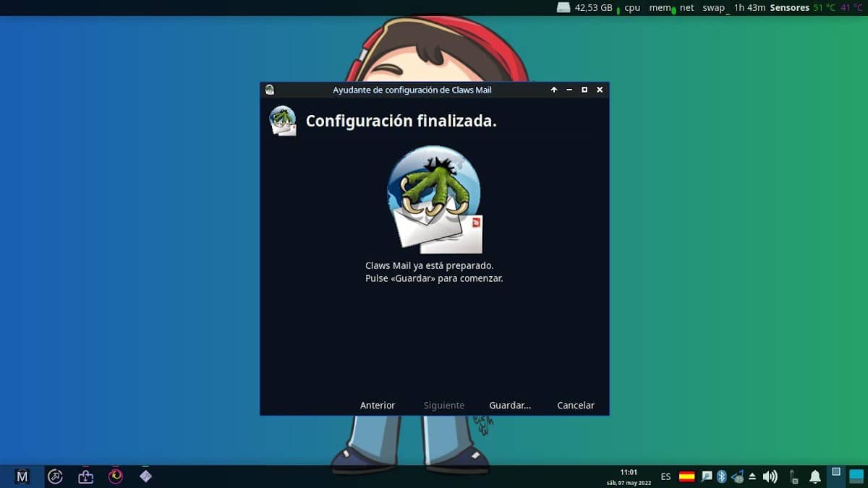The image size is (868, 488).
Task: Click the Spanish flag icon in the tray
Action: pyautogui.click(x=686, y=476)
